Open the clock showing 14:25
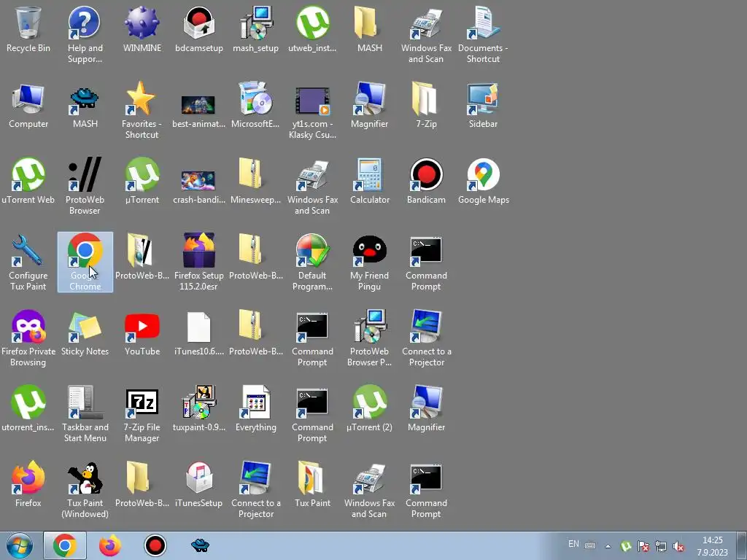 pos(713,546)
